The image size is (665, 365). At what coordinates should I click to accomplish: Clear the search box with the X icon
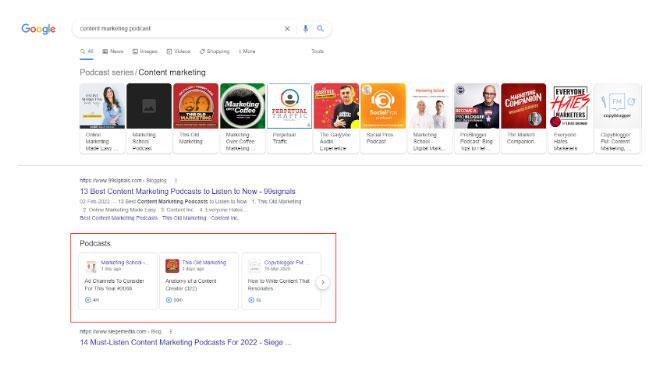[287, 29]
